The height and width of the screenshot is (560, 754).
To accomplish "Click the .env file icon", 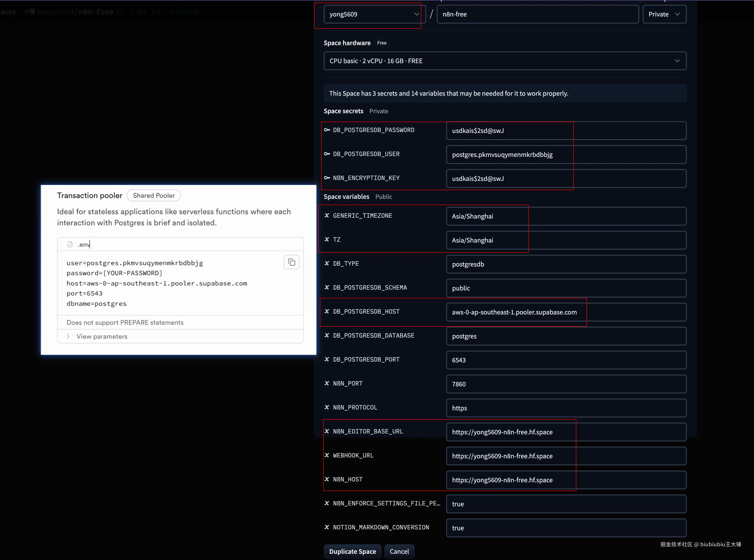I will point(70,244).
